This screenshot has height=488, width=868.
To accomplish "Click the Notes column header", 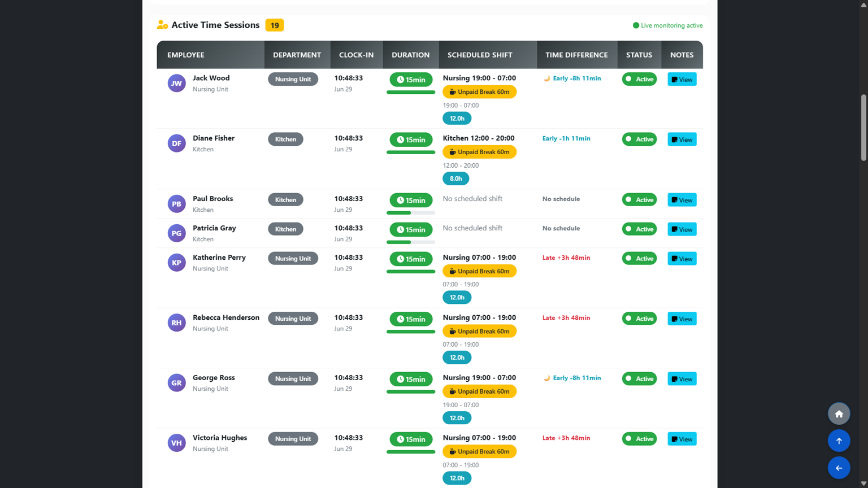I will click(x=682, y=55).
